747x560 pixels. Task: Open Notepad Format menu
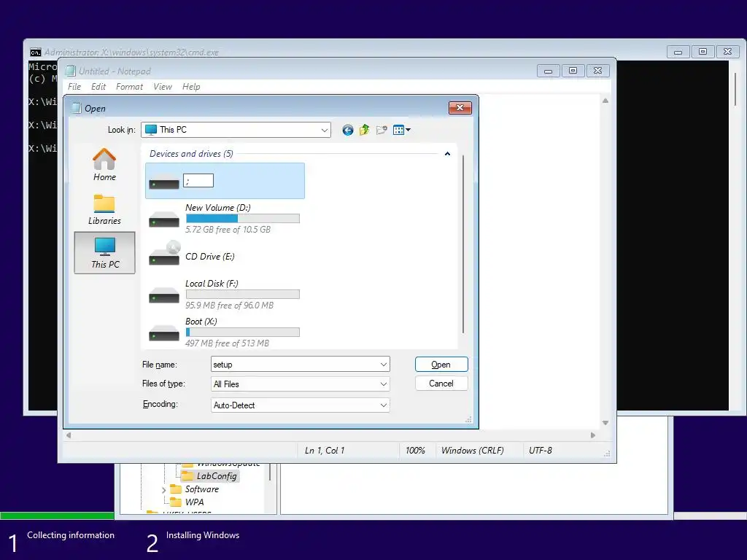tap(129, 87)
